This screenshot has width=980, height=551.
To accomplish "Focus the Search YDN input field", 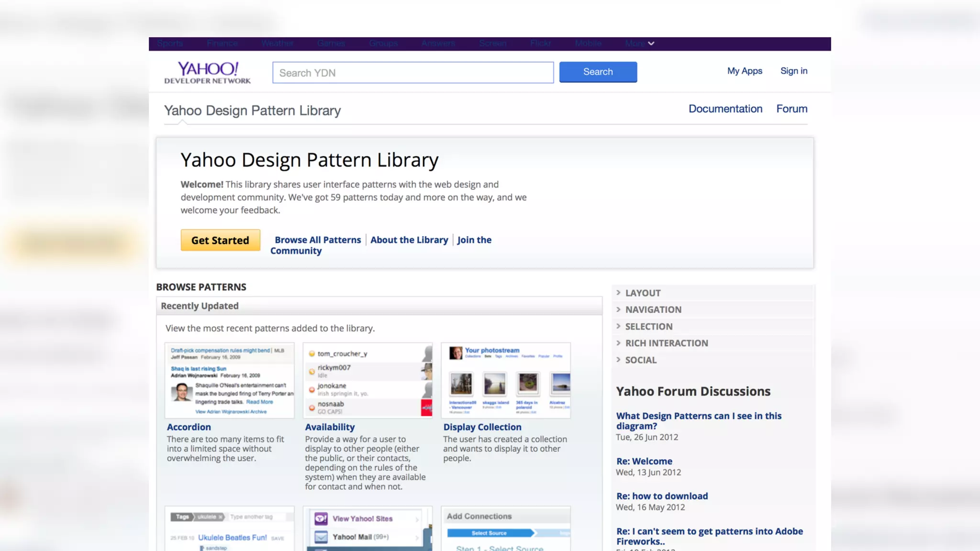I will [413, 73].
